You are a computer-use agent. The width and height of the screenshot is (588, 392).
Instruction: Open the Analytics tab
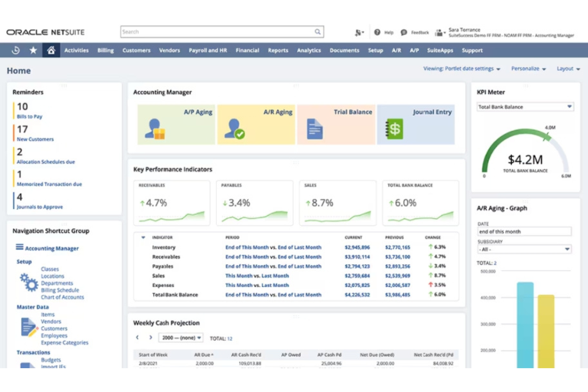(x=309, y=50)
